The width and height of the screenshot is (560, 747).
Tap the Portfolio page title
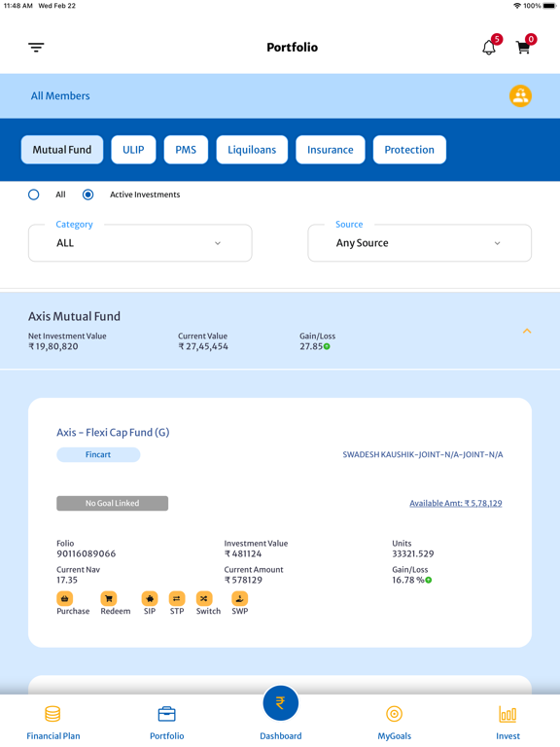292,47
